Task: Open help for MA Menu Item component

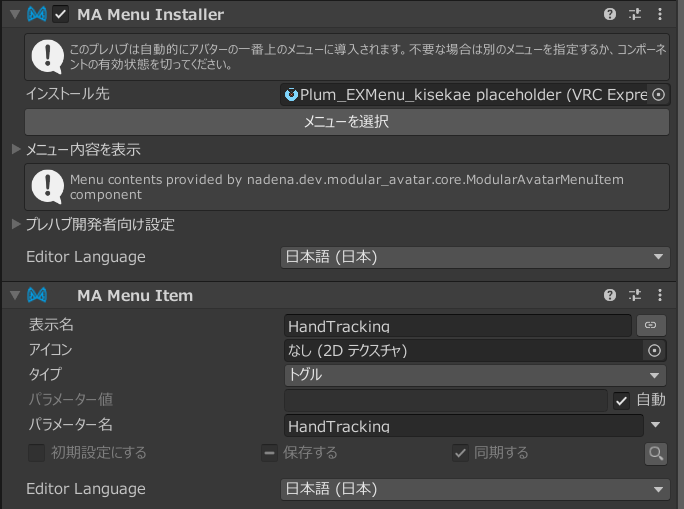Action: [610, 295]
